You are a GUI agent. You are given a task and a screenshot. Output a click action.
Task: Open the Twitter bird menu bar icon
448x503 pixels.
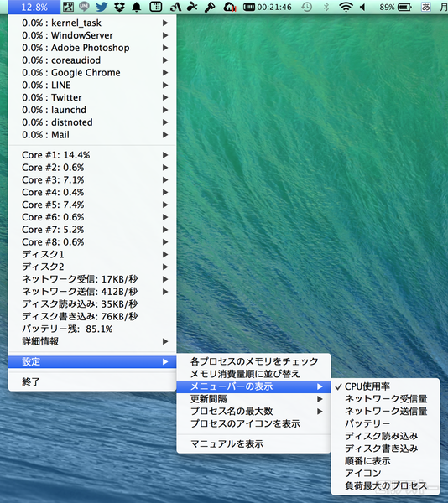[x=102, y=7]
